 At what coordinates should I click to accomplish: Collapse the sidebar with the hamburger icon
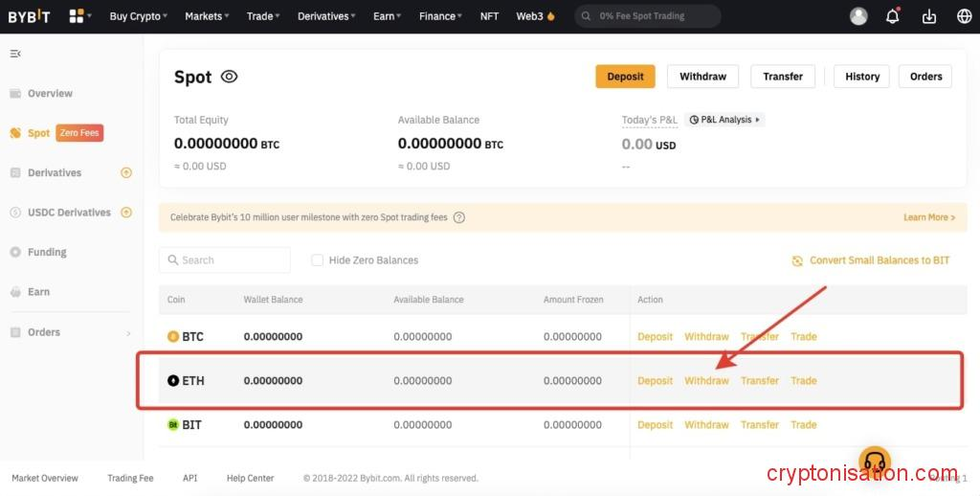[x=15, y=54]
